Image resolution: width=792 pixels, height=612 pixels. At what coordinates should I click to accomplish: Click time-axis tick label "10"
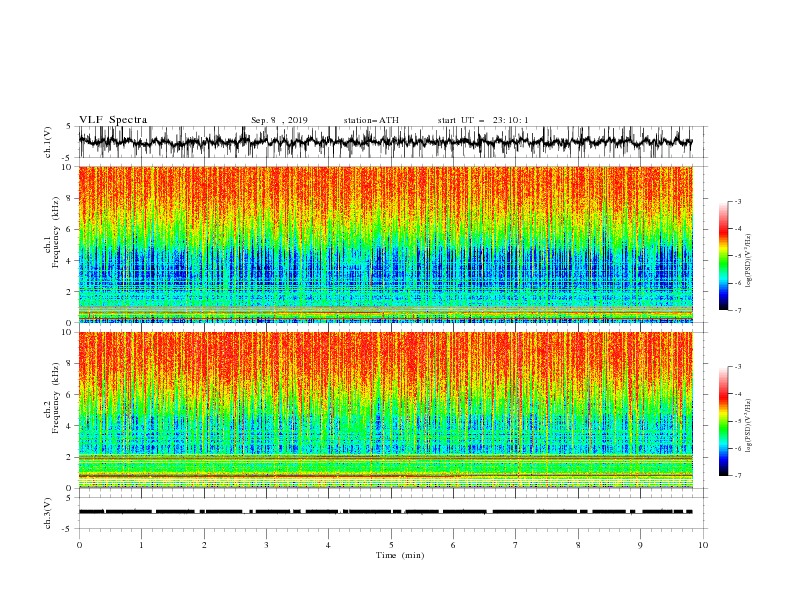click(703, 545)
